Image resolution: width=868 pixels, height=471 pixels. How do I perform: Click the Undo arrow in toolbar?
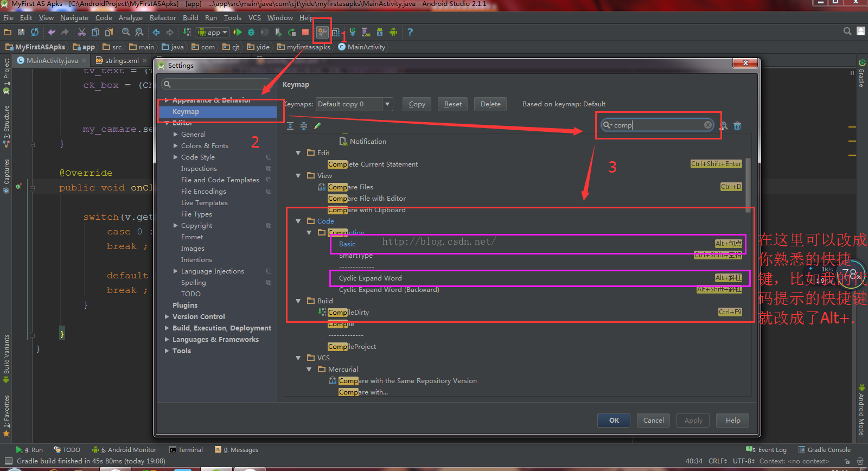[52, 32]
